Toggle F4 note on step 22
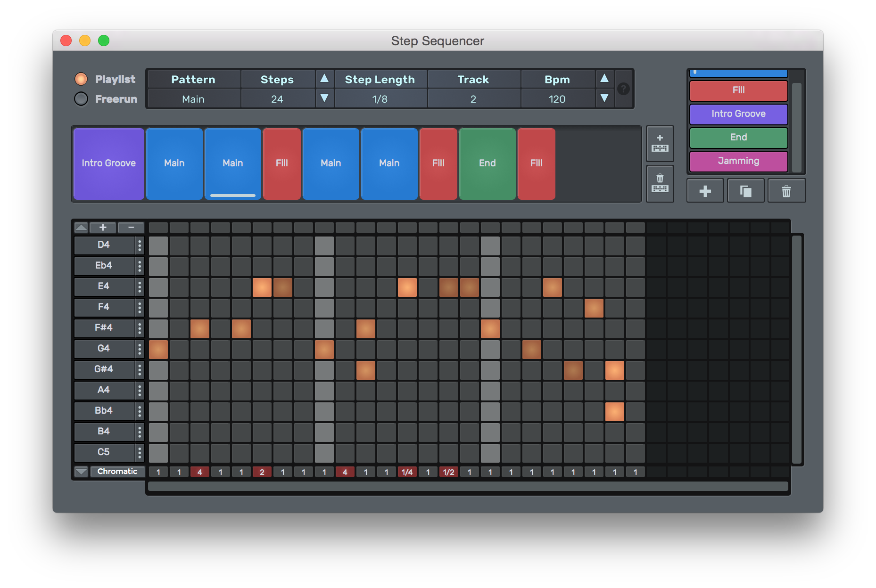Viewport: 876px width, 588px height. [594, 308]
